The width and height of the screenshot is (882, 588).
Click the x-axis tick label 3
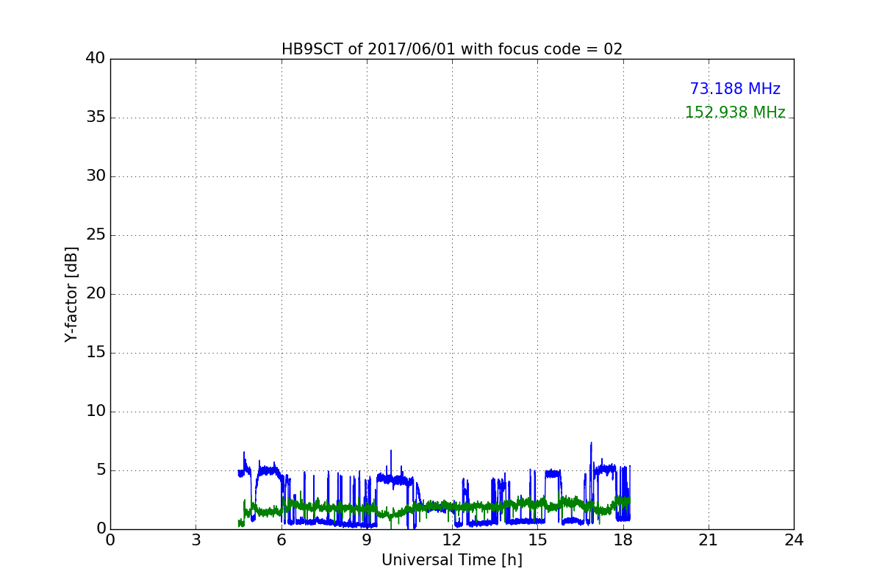196,540
